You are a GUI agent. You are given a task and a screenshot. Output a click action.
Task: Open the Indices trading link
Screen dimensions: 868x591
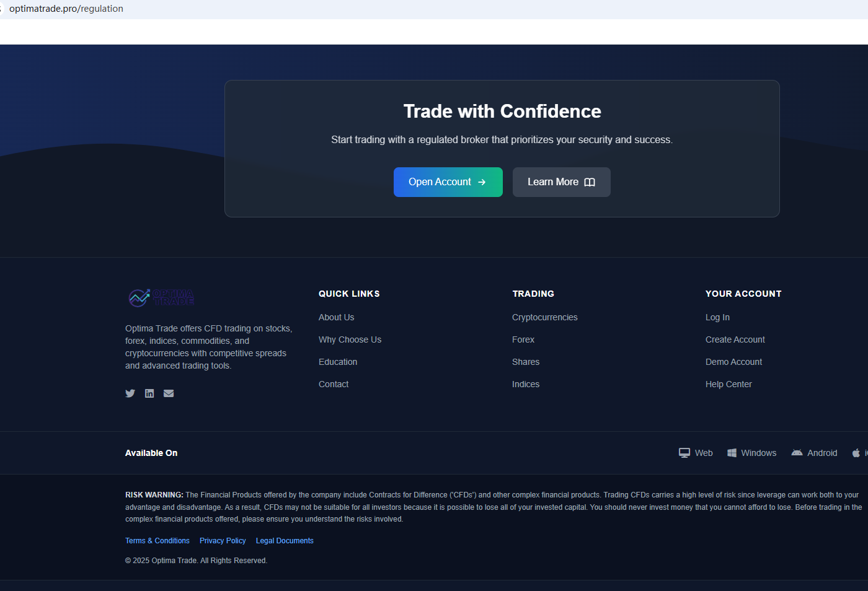point(526,384)
